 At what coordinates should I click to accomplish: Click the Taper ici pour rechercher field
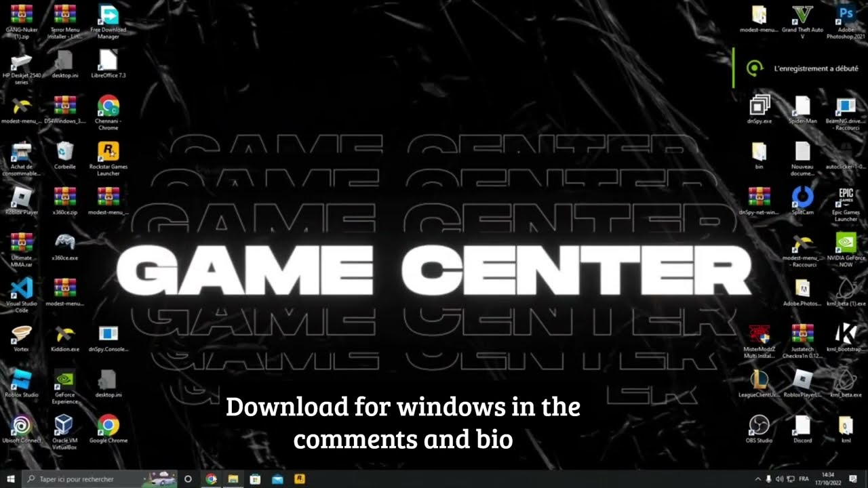click(x=100, y=479)
